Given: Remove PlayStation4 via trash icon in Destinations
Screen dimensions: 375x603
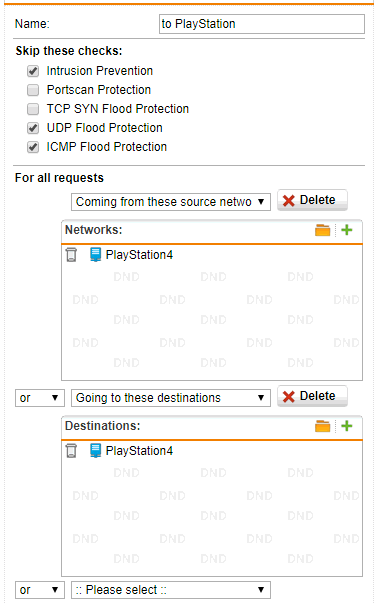Looking at the screenshot, I should [x=71, y=451].
